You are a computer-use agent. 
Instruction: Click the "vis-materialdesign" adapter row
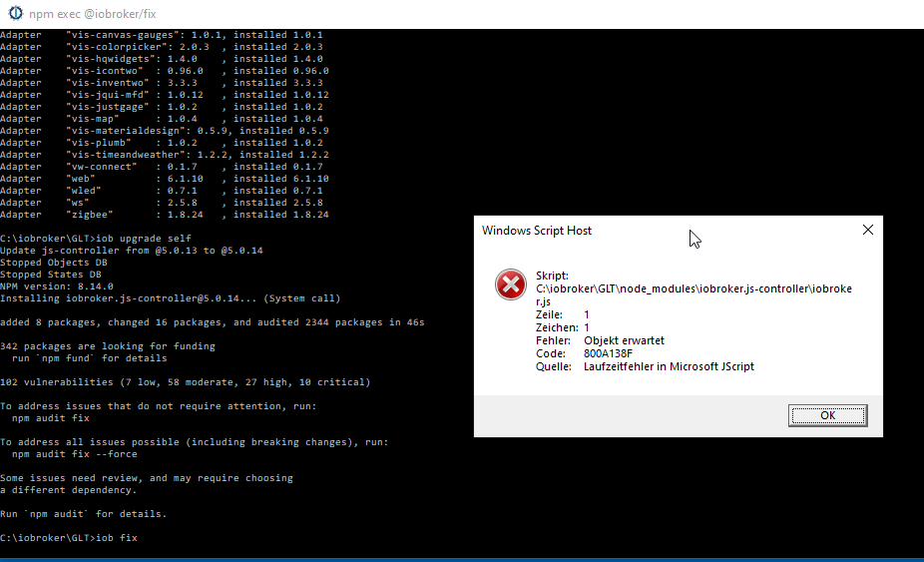pyautogui.click(x=165, y=131)
